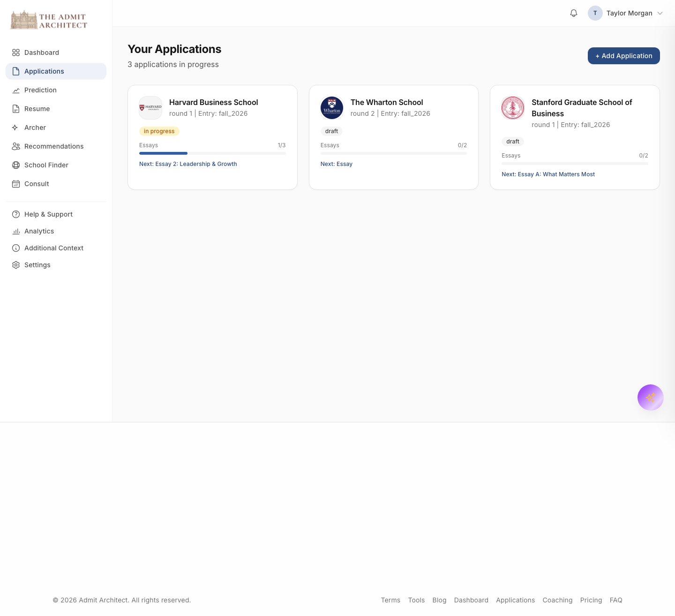Screen dimensions: 675x616
Task: Open Analytics from the sidebar
Action: point(39,231)
